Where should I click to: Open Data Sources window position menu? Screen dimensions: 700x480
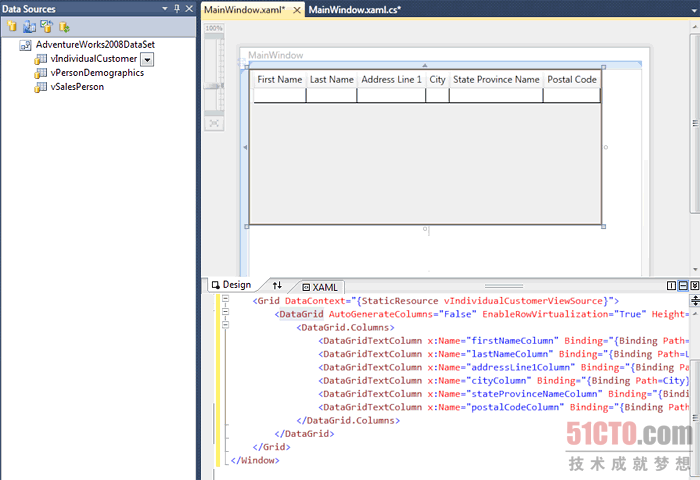coord(165,8)
